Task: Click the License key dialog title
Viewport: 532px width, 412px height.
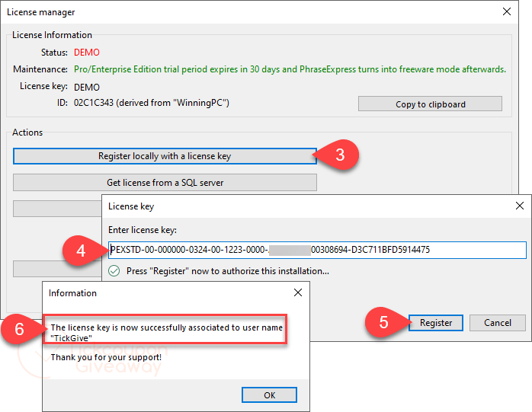Action: 131,206
